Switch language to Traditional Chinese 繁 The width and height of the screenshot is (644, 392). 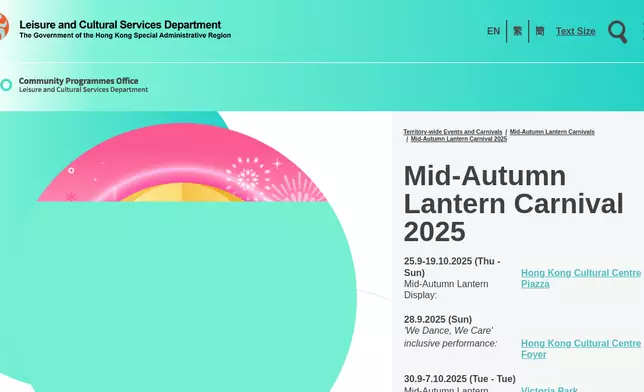pyautogui.click(x=518, y=31)
